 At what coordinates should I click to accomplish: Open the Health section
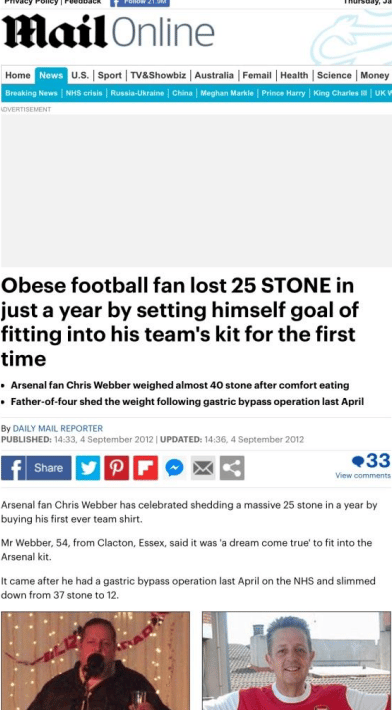coord(294,76)
